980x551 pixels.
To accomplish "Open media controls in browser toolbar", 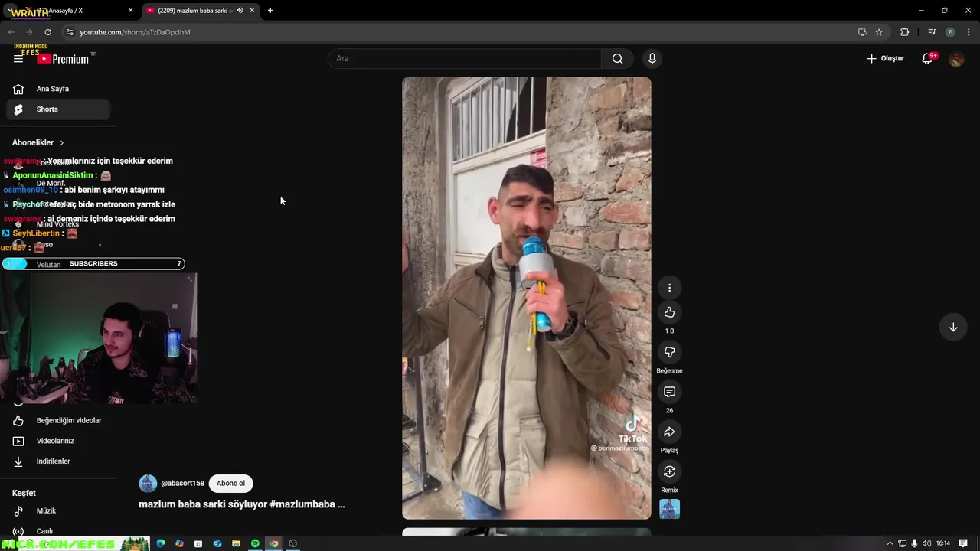I will coord(932,32).
